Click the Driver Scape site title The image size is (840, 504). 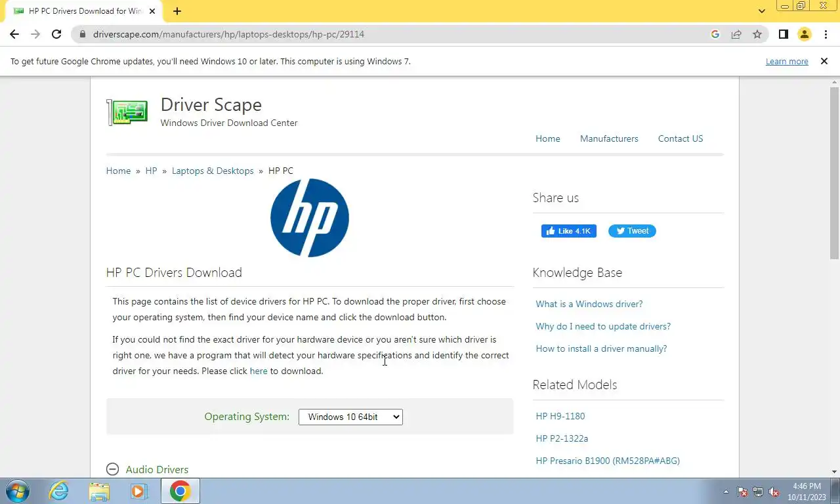[211, 104]
